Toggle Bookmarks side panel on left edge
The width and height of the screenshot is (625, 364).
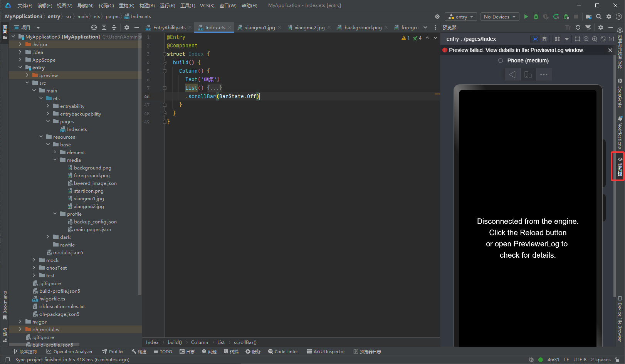(x=5, y=305)
